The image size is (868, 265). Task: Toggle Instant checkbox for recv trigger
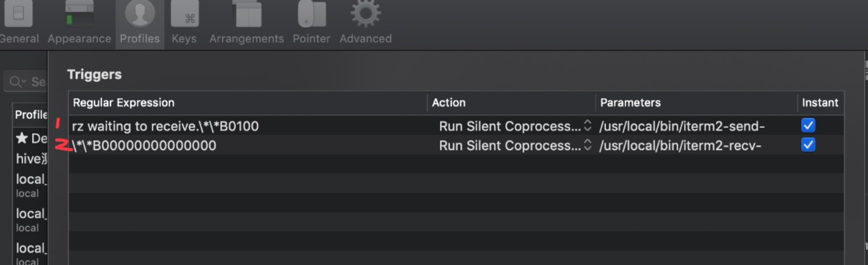808,145
